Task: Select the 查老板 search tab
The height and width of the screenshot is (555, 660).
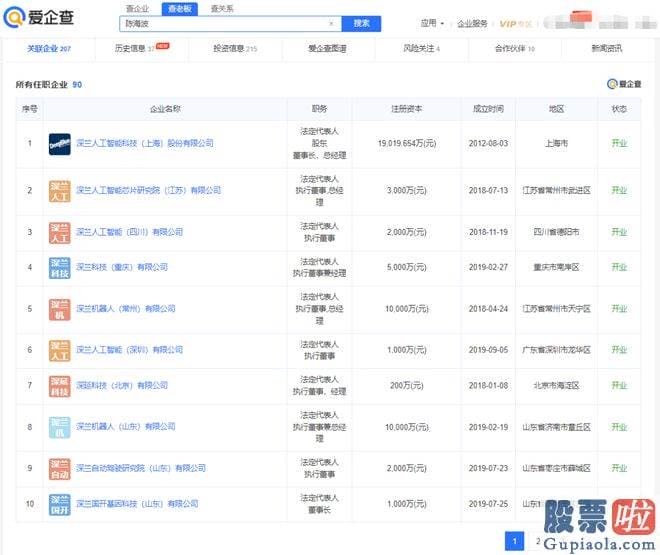Action: (180, 8)
